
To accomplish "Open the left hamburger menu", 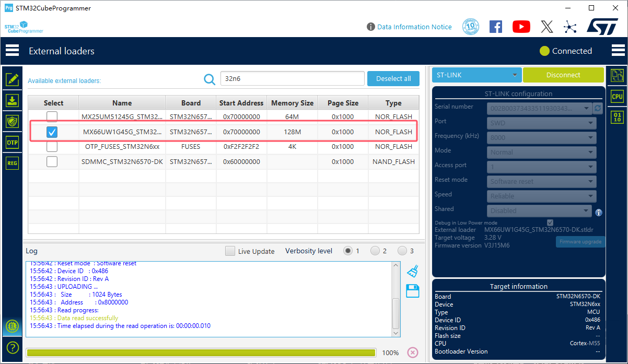I will point(12,51).
